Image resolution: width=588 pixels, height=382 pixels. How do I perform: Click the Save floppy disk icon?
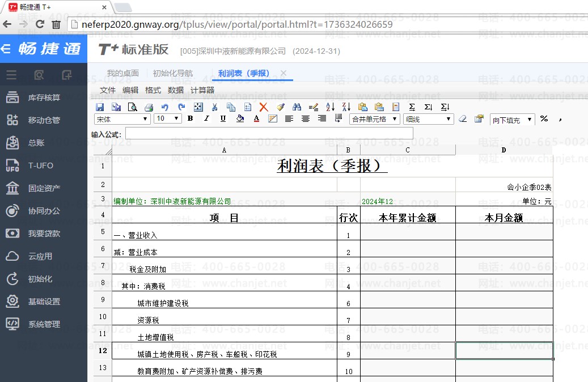pyautogui.click(x=100, y=107)
